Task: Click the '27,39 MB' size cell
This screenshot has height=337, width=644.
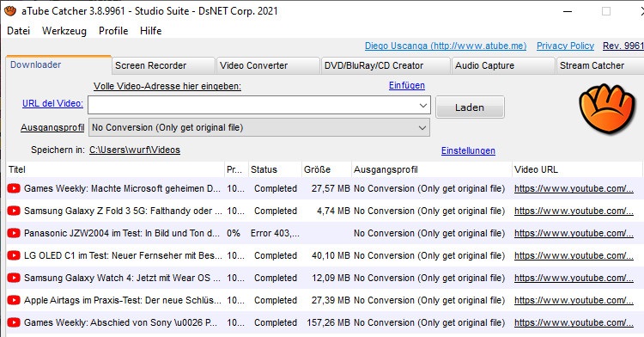Action: click(331, 300)
